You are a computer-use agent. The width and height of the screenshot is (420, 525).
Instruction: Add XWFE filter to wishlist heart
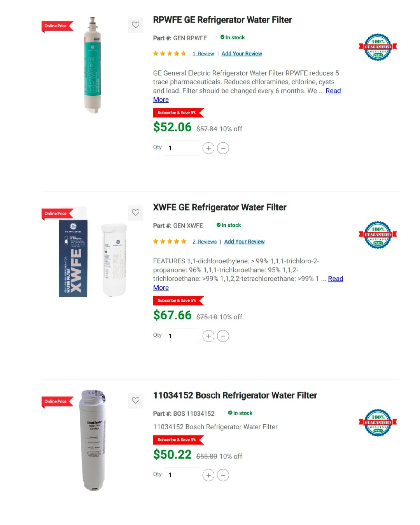tap(135, 213)
